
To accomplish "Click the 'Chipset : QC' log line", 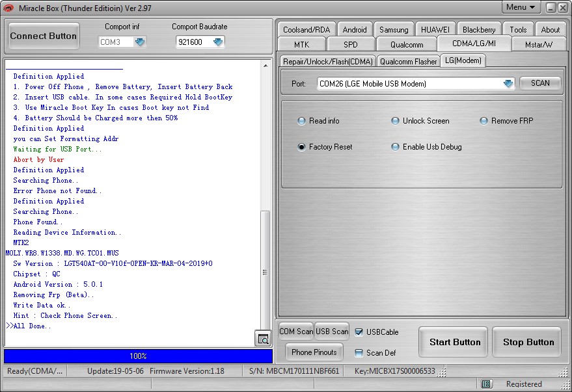I will pyautogui.click(x=37, y=274).
